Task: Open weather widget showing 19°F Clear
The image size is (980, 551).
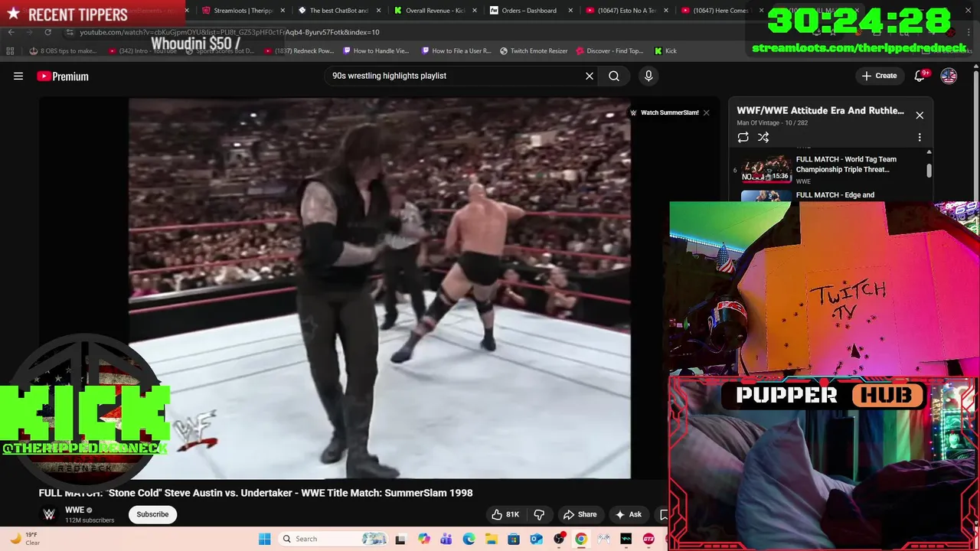Action: pyautogui.click(x=24, y=539)
